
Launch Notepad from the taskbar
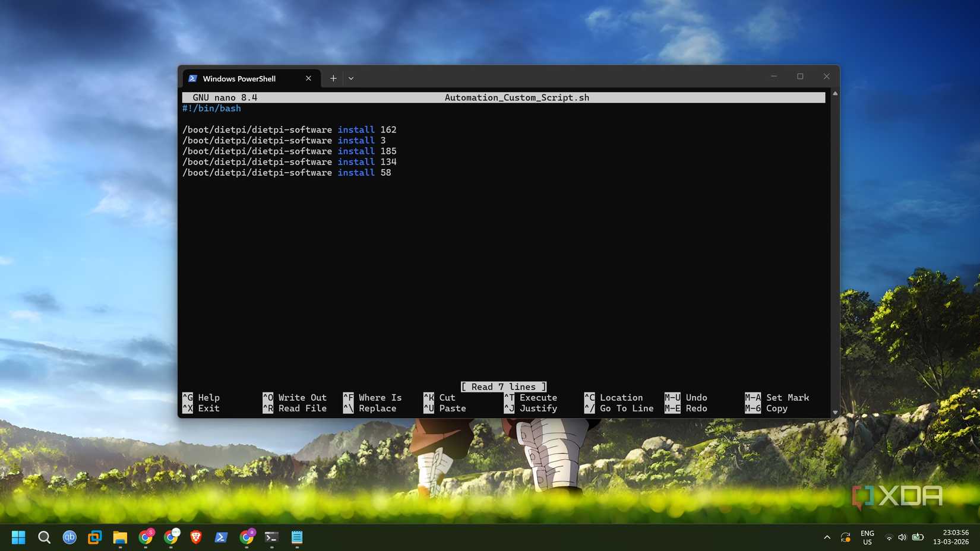coord(296,537)
